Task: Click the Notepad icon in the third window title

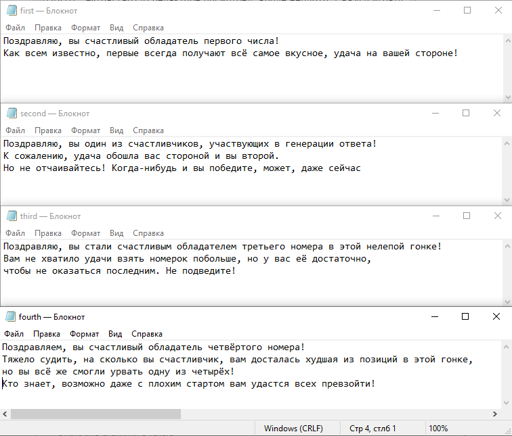Action: (x=12, y=216)
